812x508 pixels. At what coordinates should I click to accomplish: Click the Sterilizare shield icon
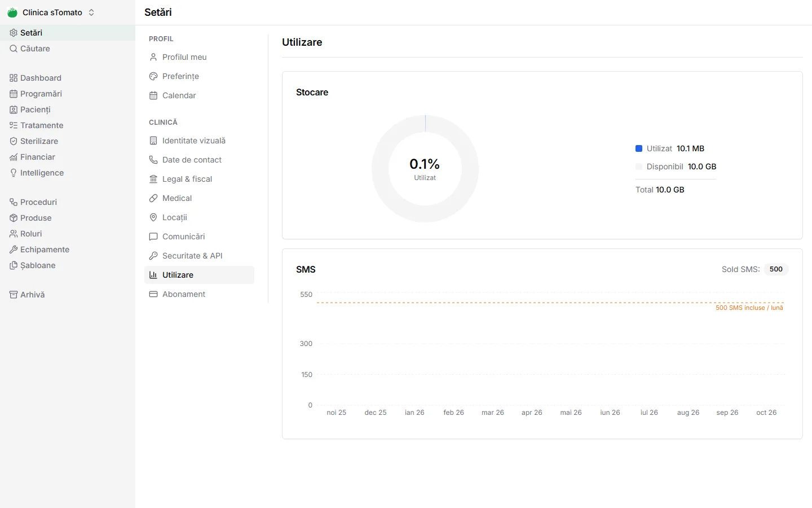tap(14, 141)
